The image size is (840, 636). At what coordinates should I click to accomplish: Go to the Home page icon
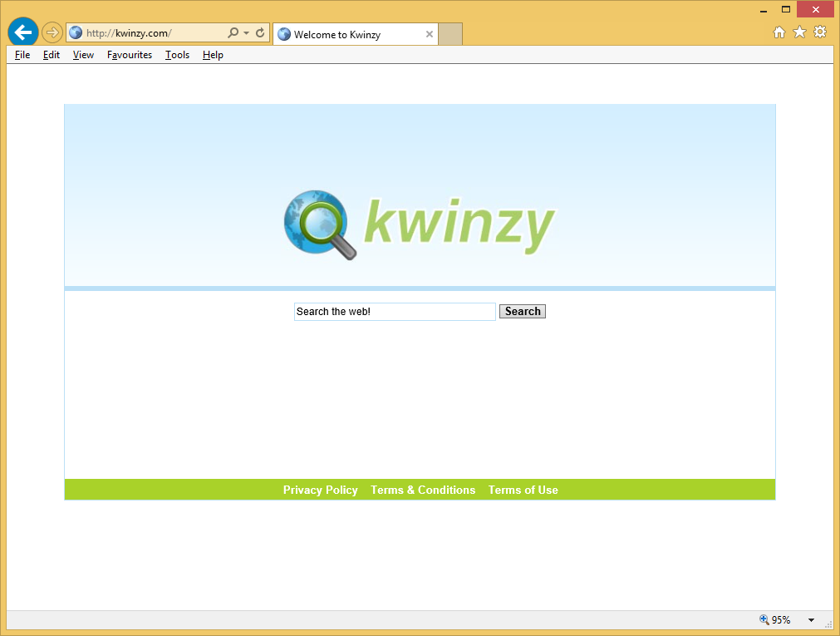click(x=779, y=32)
